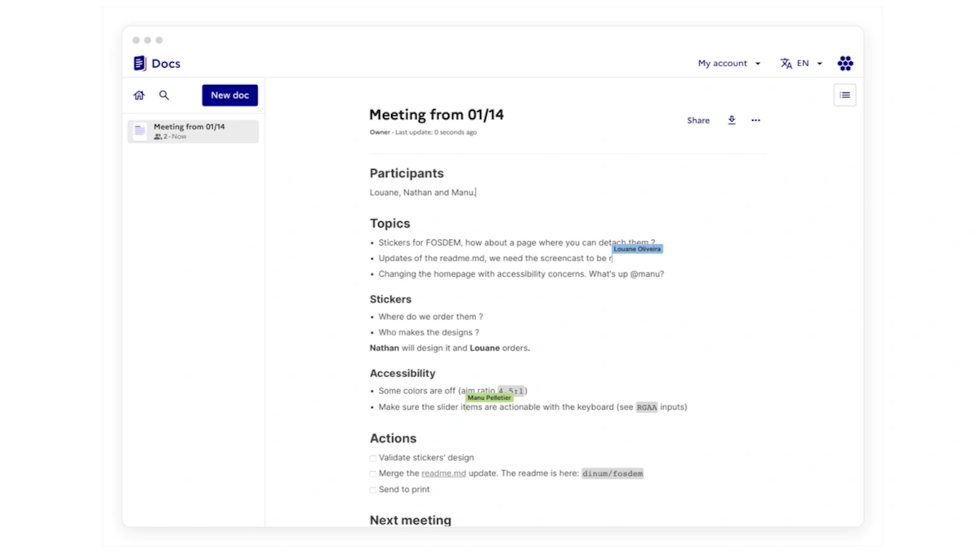Screen dimensions: 980x551
Task: Open the apps grid icon in header
Action: 845,64
